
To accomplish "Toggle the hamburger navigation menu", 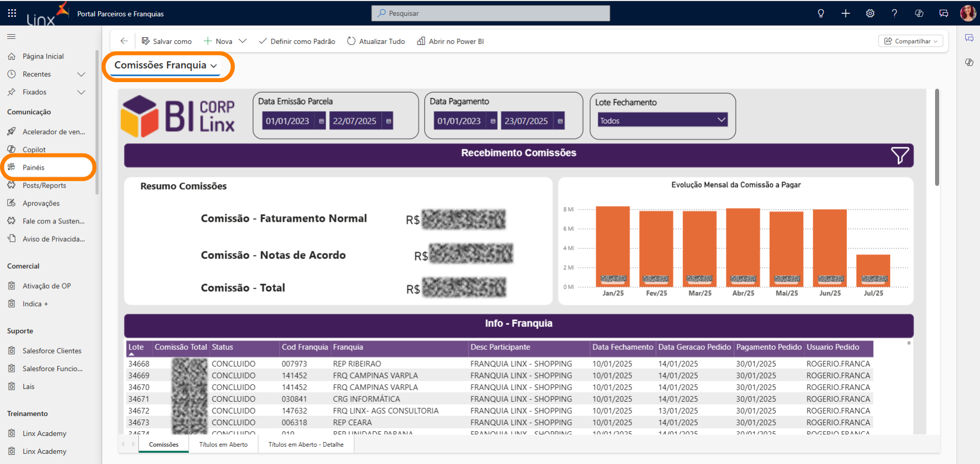I will click(x=11, y=36).
